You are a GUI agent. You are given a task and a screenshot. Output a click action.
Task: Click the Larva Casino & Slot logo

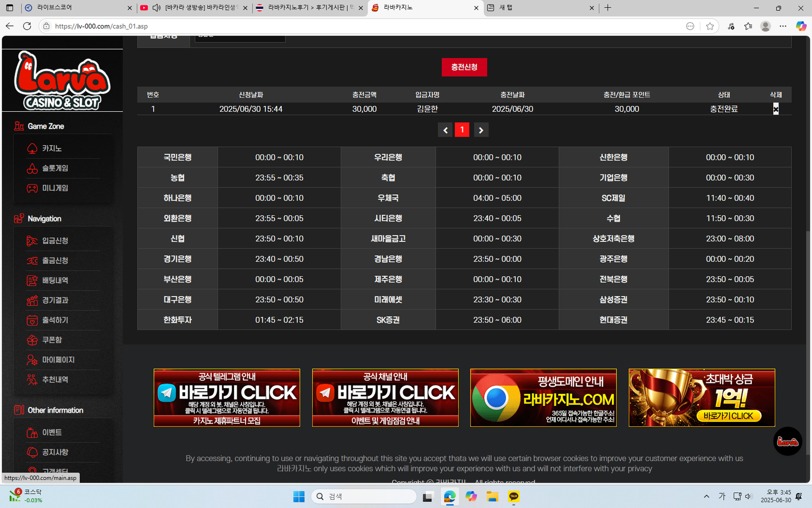click(62, 80)
